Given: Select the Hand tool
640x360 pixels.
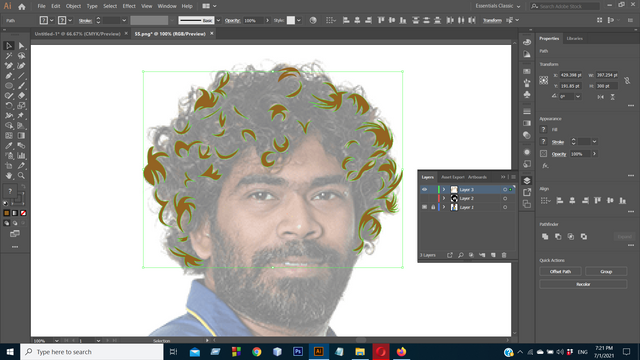Looking at the screenshot, I should pyautogui.click(x=9, y=176).
